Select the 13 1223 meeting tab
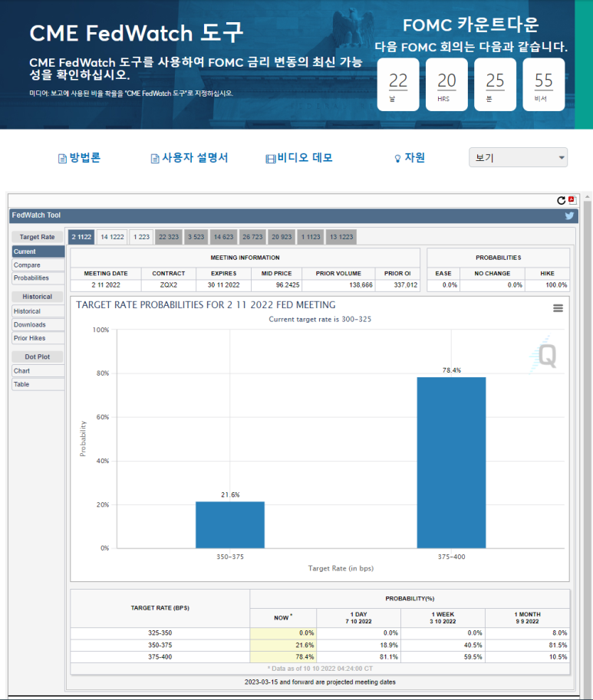The height and width of the screenshot is (700, 593). point(341,237)
